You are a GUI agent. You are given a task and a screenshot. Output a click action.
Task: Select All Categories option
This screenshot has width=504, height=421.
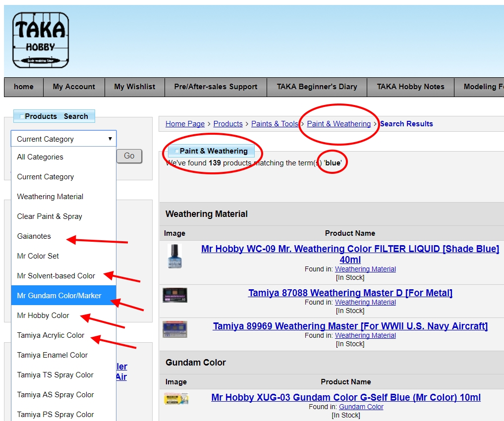coord(63,157)
